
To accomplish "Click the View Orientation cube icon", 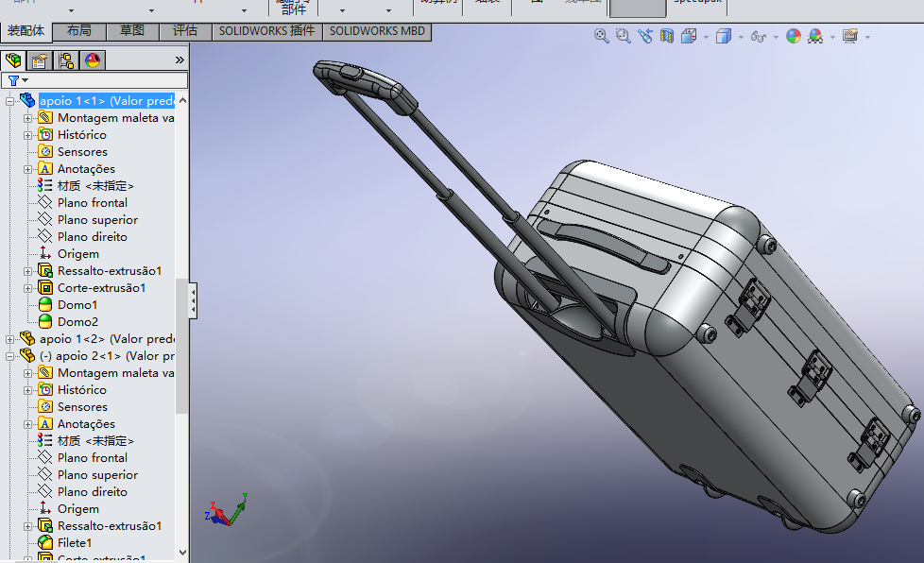I will 689,37.
